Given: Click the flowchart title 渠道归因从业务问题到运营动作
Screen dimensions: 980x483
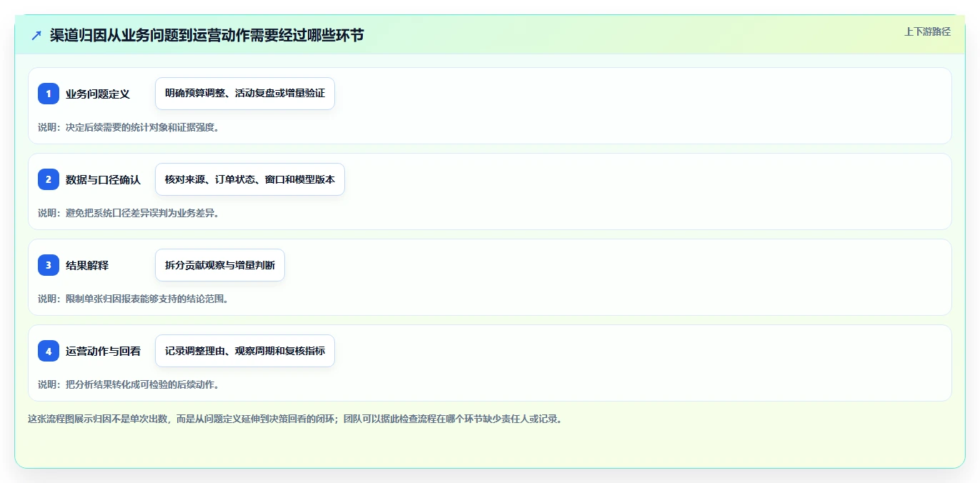Looking at the screenshot, I should coord(206,35).
